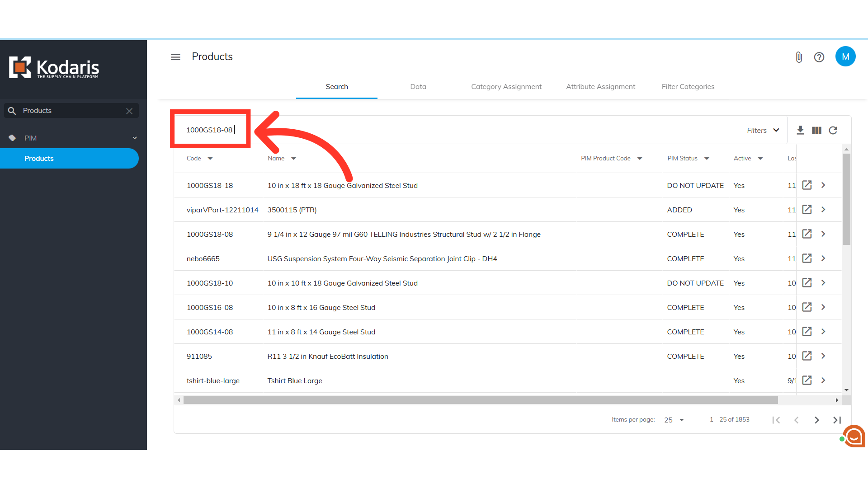Image resolution: width=868 pixels, height=488 pixels.
Task: Clear the sidebar Products search with X
Action: point(129,111)
